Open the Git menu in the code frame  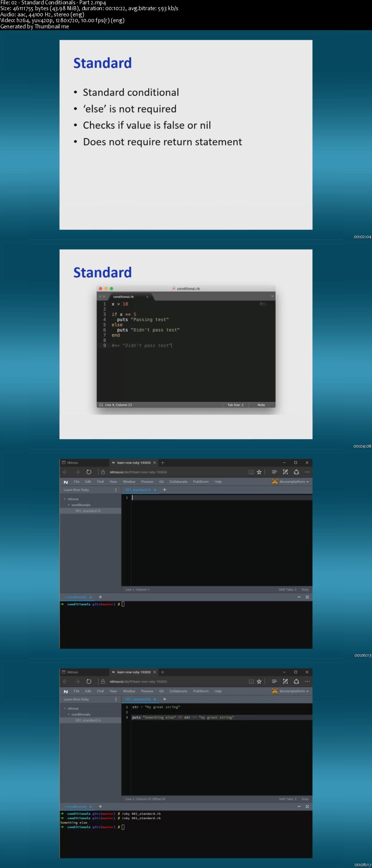coord(161,691)
